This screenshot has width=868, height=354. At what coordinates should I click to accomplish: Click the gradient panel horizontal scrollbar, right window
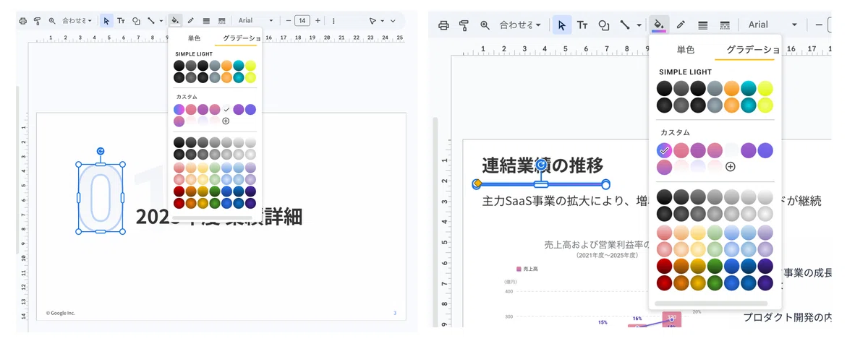pyautogui.click(x=710, y=303)
